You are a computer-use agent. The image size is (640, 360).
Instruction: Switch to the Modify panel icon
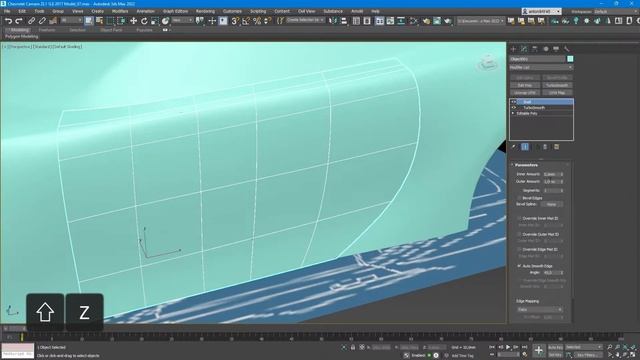click(524, 49)
